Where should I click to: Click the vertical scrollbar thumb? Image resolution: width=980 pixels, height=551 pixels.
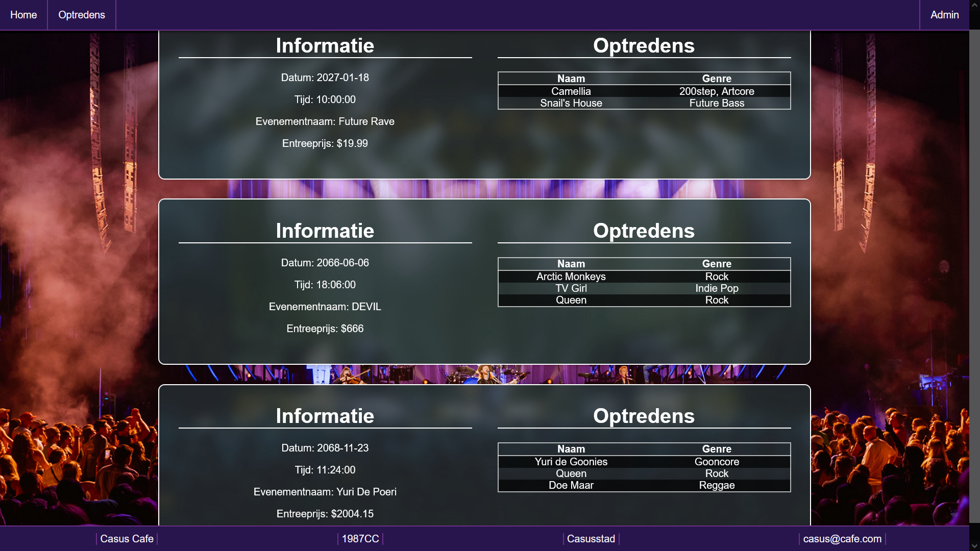click(x=974, y=275)
